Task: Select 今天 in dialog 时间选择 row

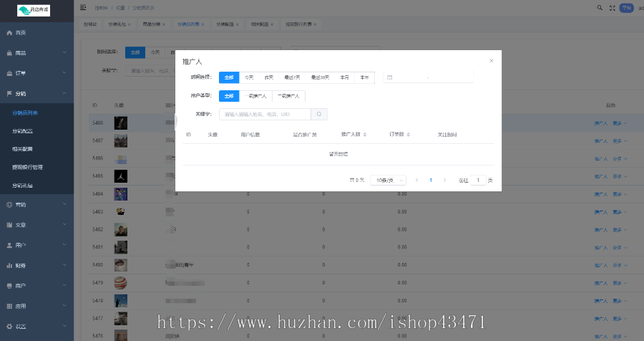Action: point(249,77)
